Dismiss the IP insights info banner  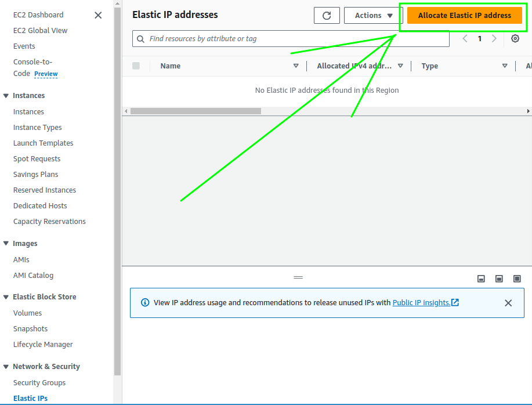tap(508, 302)
